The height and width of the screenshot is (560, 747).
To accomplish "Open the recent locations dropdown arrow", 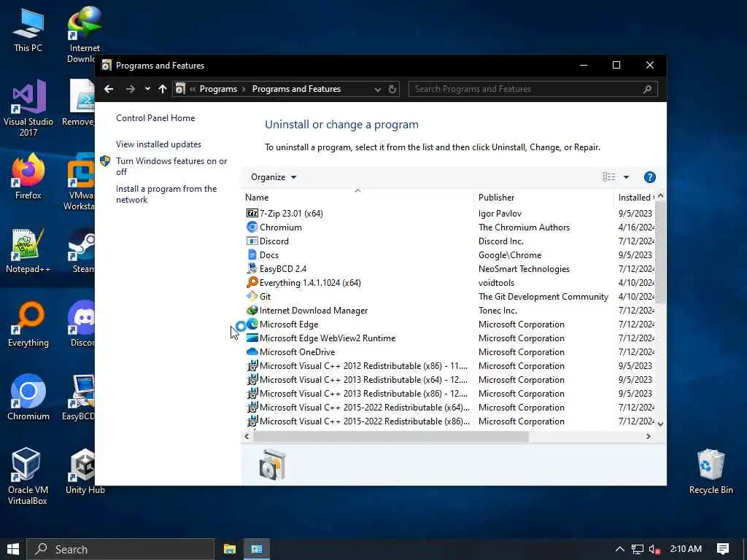I will 147,89.
